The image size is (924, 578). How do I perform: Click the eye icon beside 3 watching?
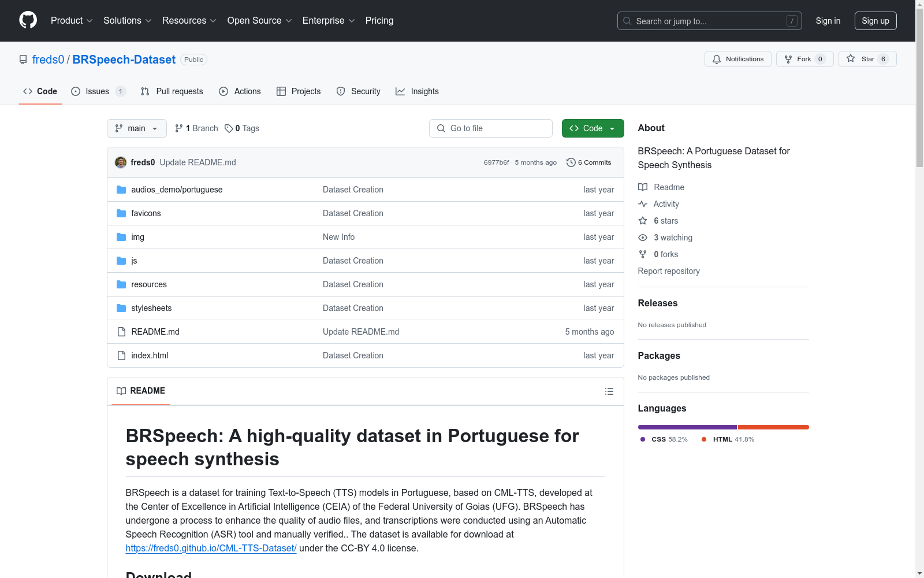tap(643, 238)
